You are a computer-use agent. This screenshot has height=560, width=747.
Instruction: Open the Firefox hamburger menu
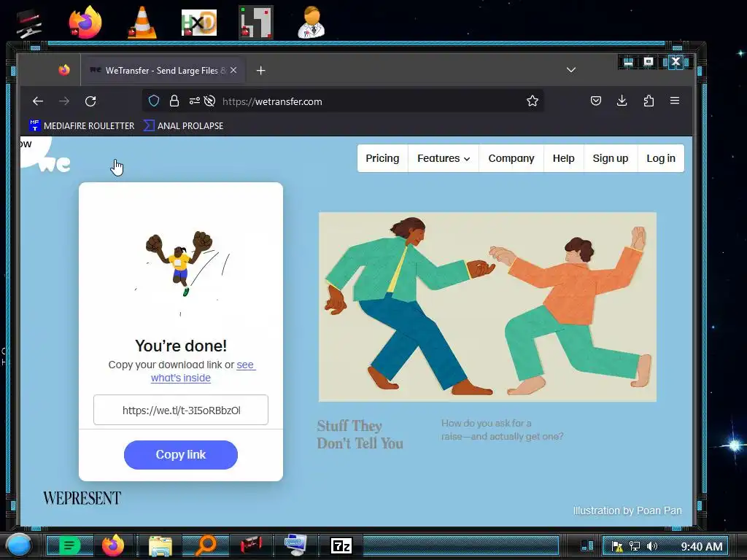(675, 101)
